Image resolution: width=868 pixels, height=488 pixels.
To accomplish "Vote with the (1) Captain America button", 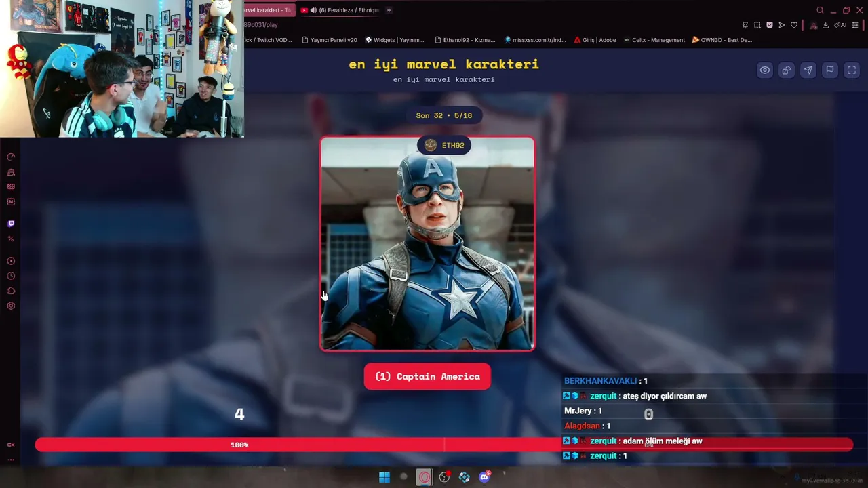I will pyautogui.click(x=427, y=376).
